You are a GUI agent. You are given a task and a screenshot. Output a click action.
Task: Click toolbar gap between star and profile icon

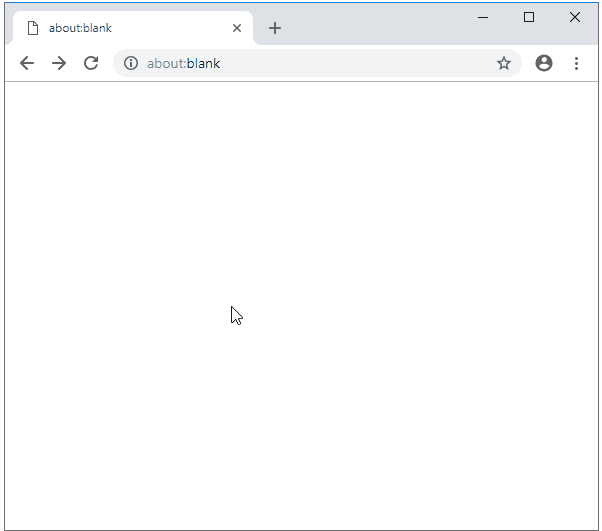526,63
